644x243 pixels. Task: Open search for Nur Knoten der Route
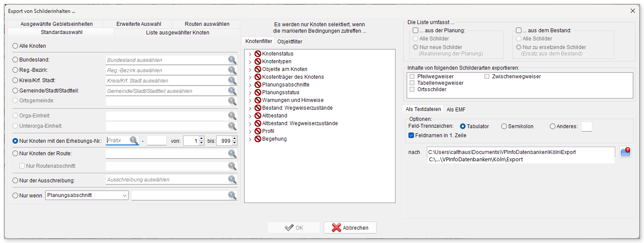[x=232, y=154]
